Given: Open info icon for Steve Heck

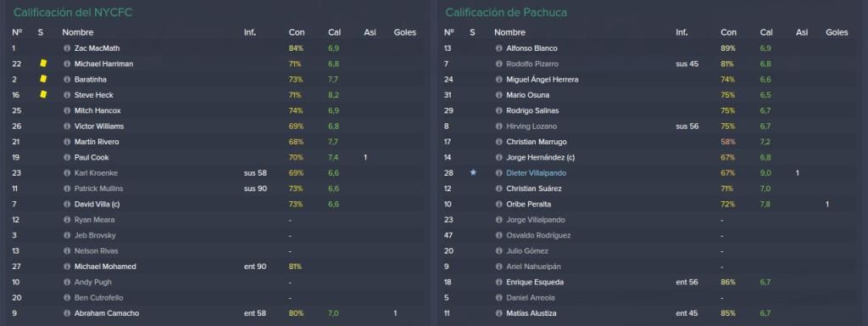Looking at the screenshot, I should [x=67, y=95].
